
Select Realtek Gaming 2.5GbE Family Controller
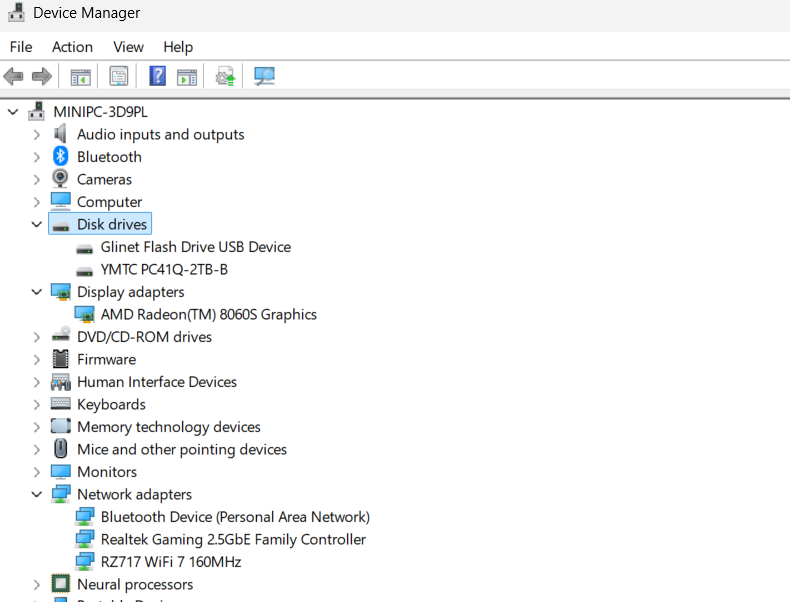point(233,540)
